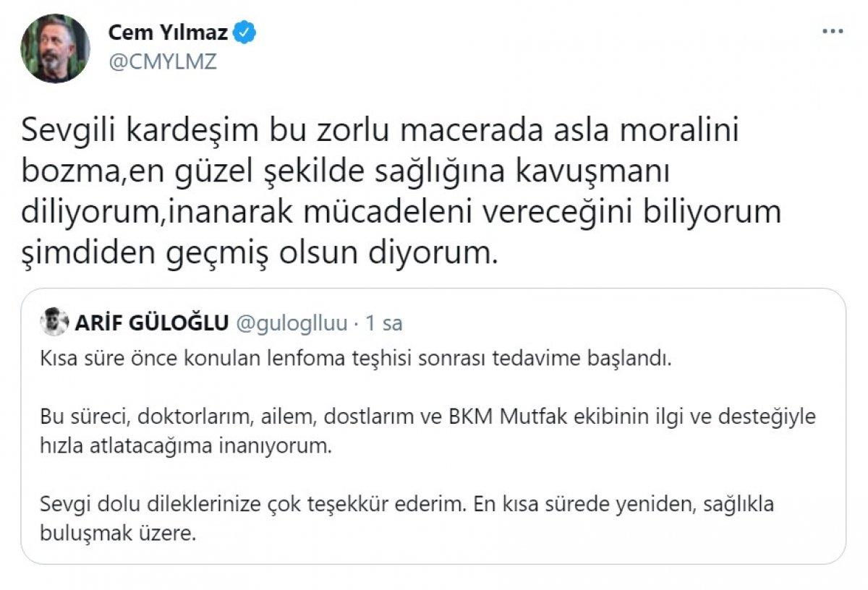
Task: Click the paragraph mentioning BKM Mutfak
Action: point(427,417)
